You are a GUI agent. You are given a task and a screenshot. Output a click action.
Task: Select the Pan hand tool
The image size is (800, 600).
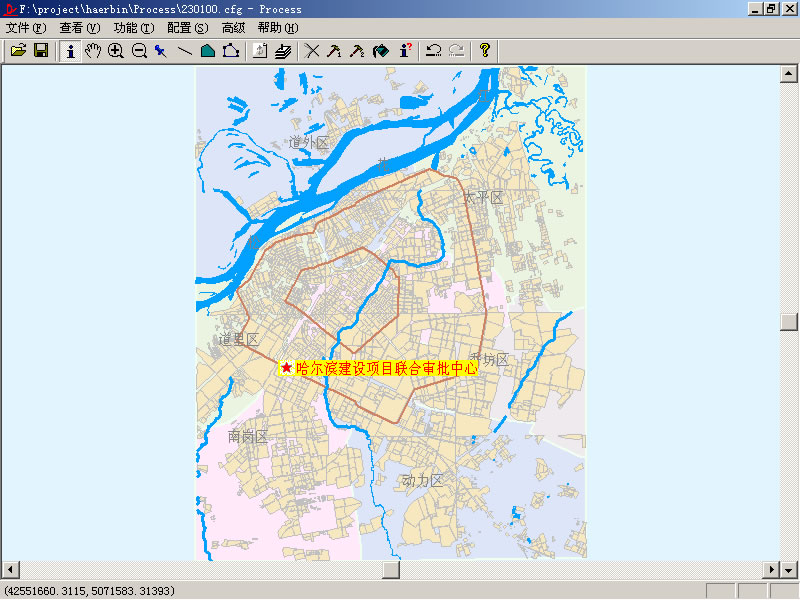pyautogui.click(x=93, y=50)
